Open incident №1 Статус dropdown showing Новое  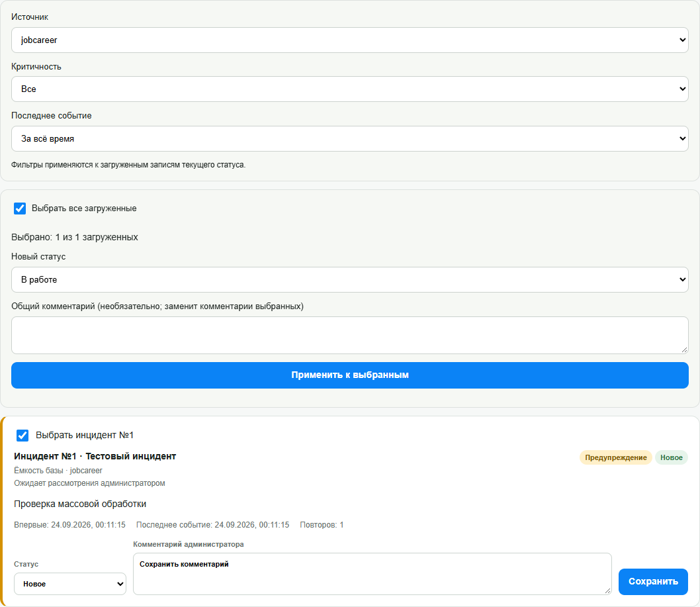[x=70, y=584]
